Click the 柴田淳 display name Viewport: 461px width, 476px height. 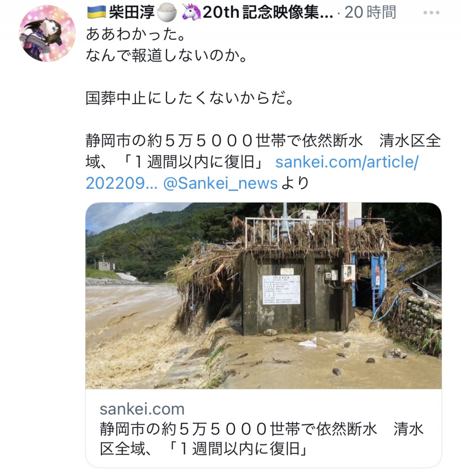(x=132, y=13)
